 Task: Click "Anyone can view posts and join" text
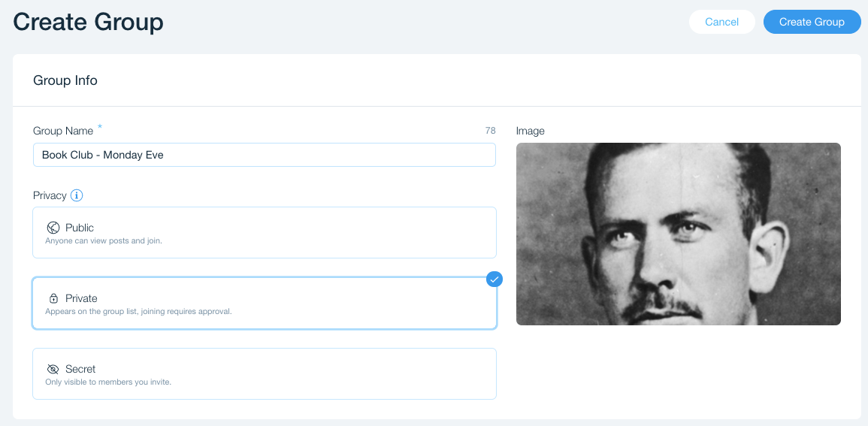point(104,241)
